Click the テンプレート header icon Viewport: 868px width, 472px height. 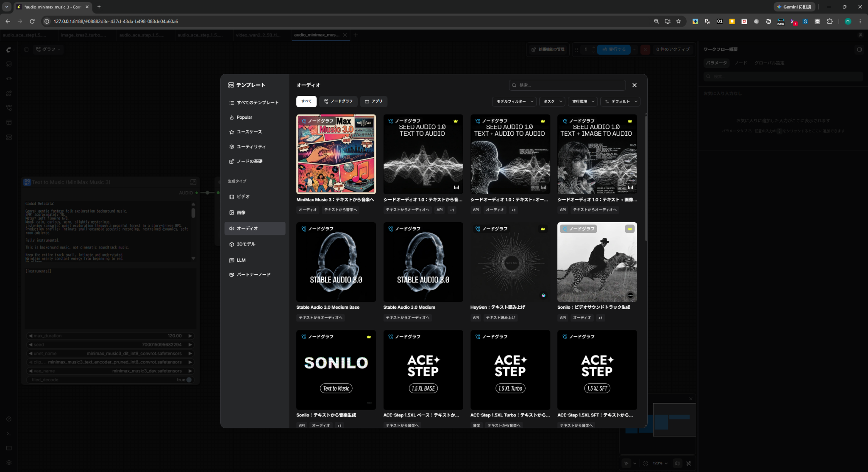tap(231, 85)
